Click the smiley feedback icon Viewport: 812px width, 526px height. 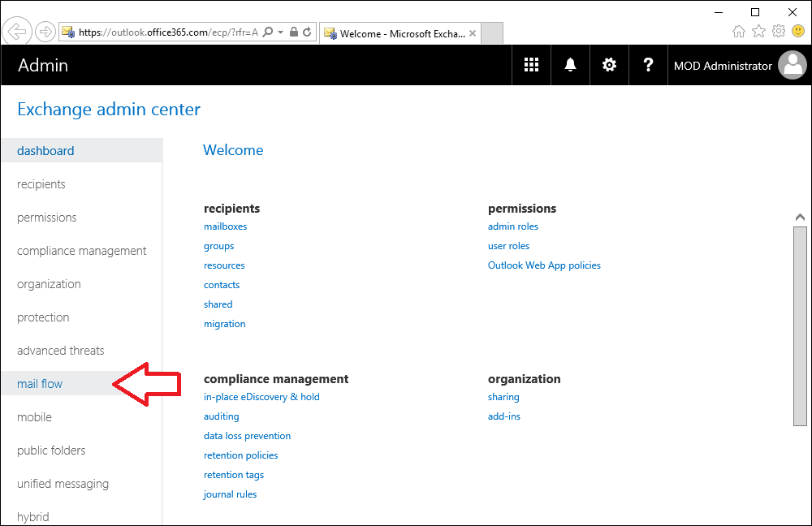(798, 31)
